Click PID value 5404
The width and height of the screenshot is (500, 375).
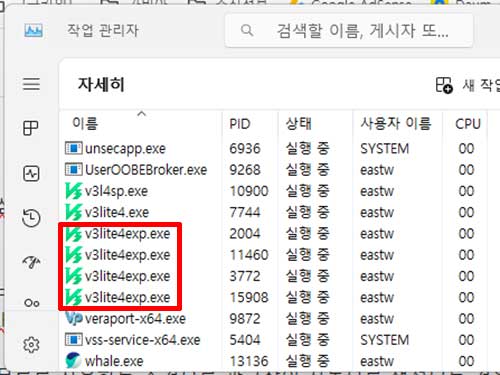pos(245,340)
